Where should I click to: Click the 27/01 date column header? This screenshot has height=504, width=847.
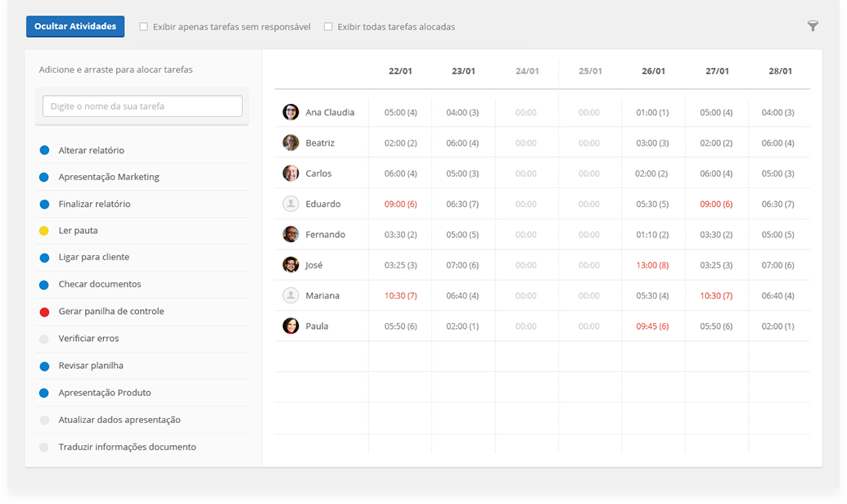(x=718, y=70)
